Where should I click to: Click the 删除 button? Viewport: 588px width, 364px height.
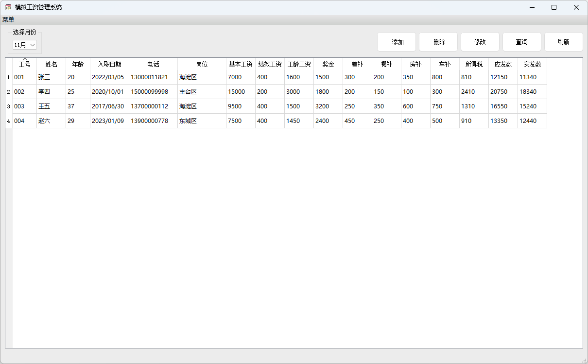[x=438, y=42]
